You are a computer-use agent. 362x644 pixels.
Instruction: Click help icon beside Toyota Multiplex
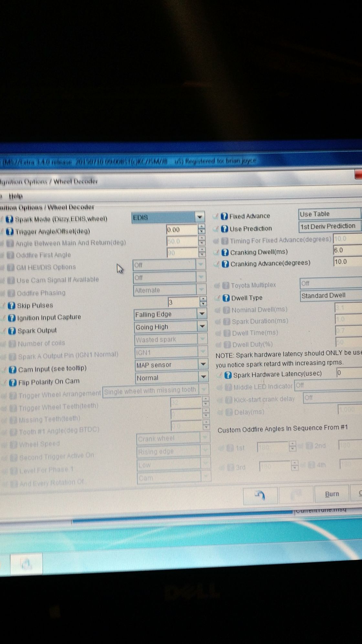pyautogui.click(x=226, y=285)
